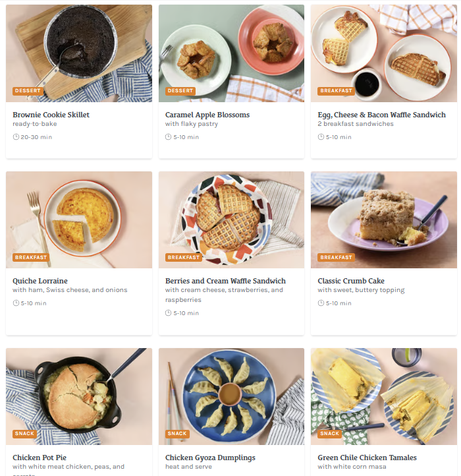Screen dimensions: 461x476
Task: Select the Quiche Lorraine photo
Action: [79, 220]
